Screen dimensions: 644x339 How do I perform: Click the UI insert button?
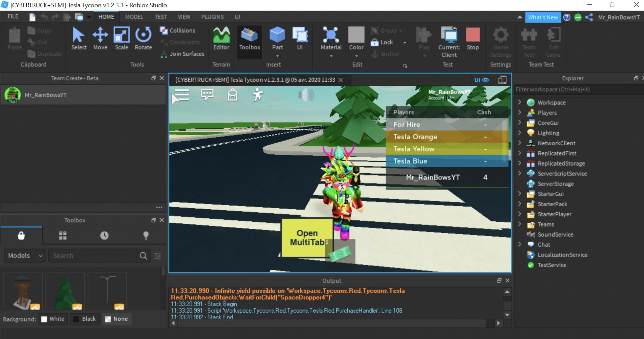click(x=300, y=39)
